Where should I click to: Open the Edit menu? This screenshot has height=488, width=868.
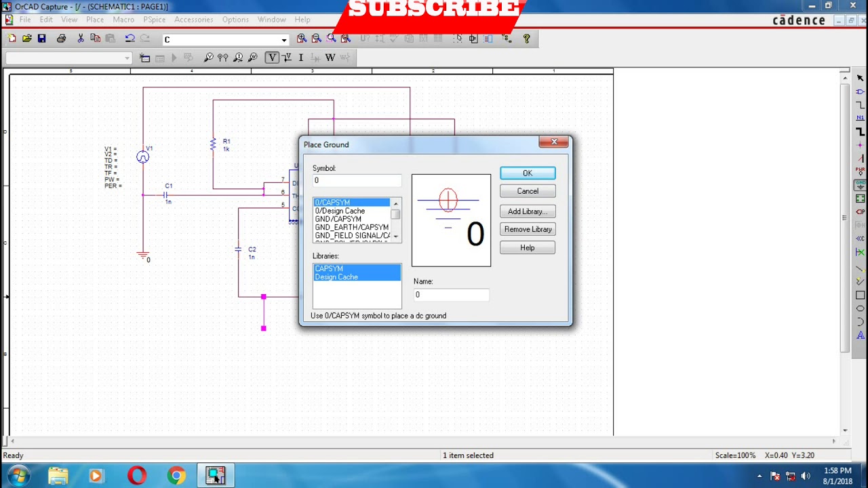pos(45,20)
